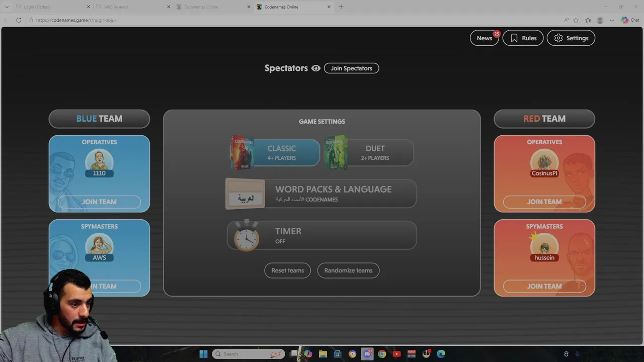Screen dimensions: 644x362
Task: Open Word Packs & Language options
Action: click(x=321, y=194)
